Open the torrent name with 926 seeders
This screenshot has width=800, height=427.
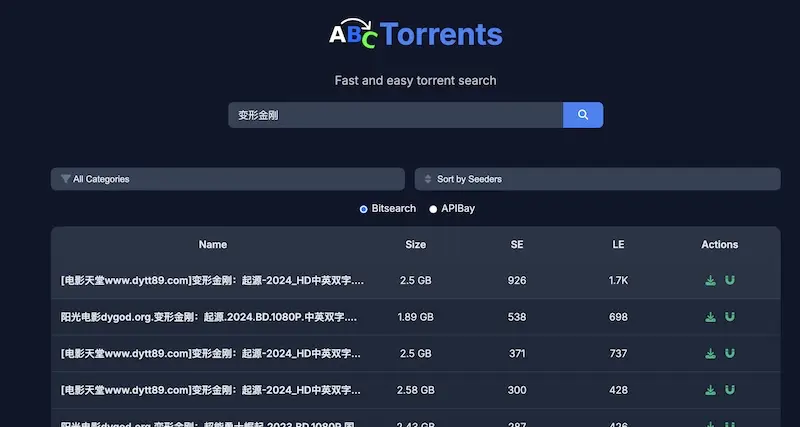tap(213, 281)
